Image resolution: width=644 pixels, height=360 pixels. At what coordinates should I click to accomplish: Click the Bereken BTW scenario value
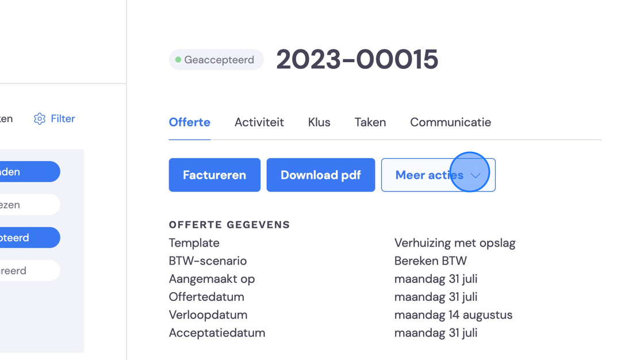[431, 261]
